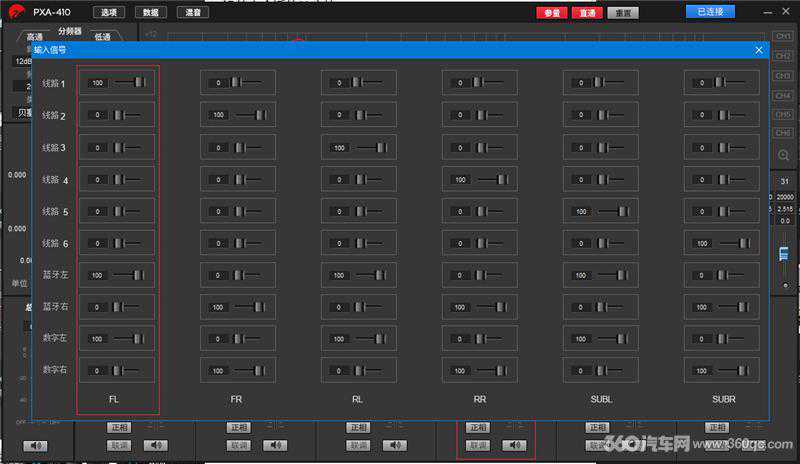The image size is (800, 464).
Task: Click the 重置 reset button
Action: pos(622,13)
